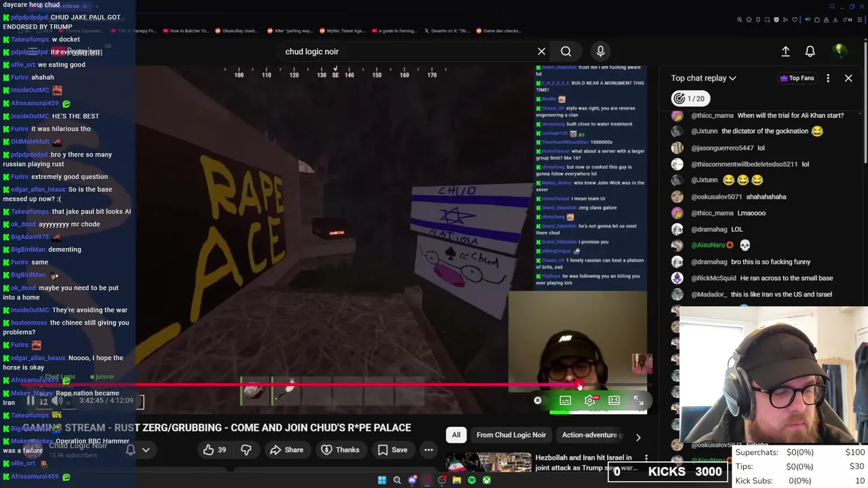Open Top Fans leaderboard

click(797, 78)
